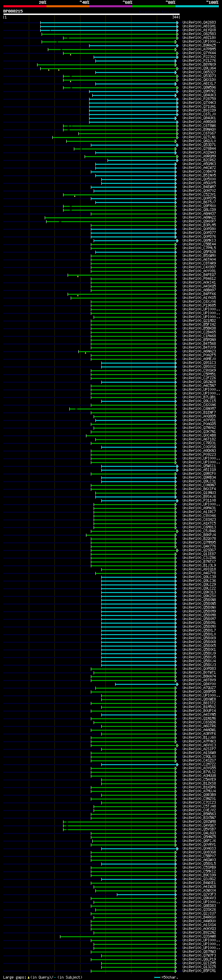This screenshot has width=222, height=980.
Task: Click the cyan ~100% identity legend bar
Action: (197, 6)
